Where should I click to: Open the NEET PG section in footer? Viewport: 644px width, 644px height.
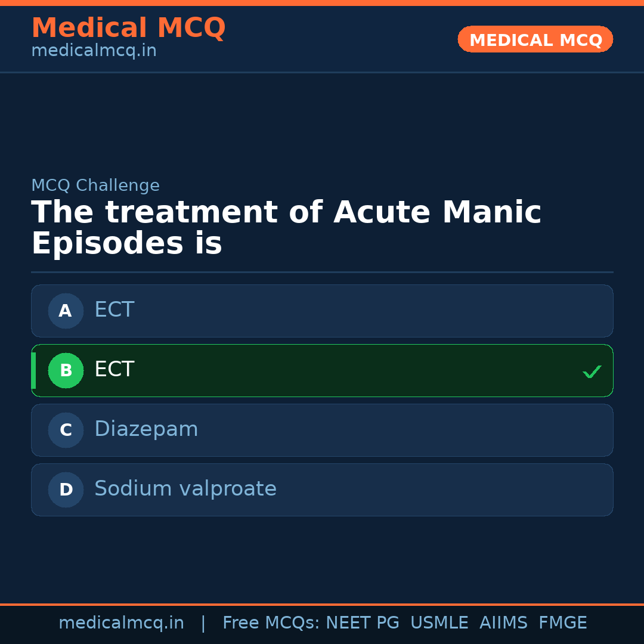point(362,623)
